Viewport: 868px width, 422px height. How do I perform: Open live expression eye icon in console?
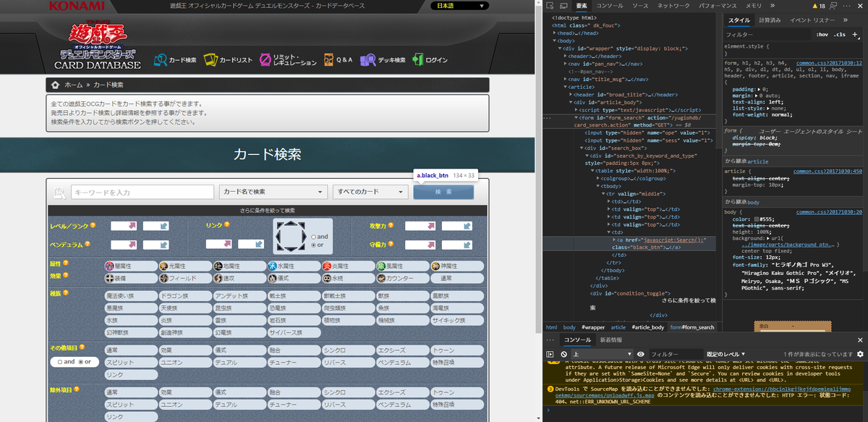tap(641, 354)
